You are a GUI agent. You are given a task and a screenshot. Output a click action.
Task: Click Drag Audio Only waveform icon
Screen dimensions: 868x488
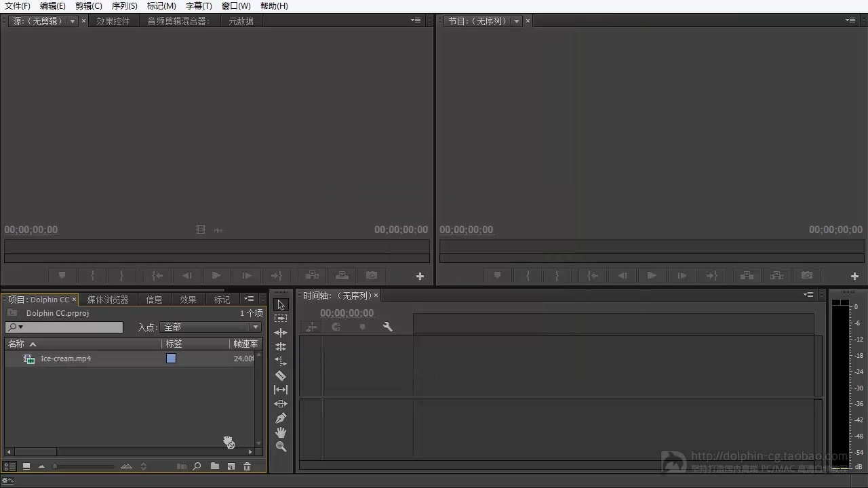pyautogui.click(x=218, y=230)
